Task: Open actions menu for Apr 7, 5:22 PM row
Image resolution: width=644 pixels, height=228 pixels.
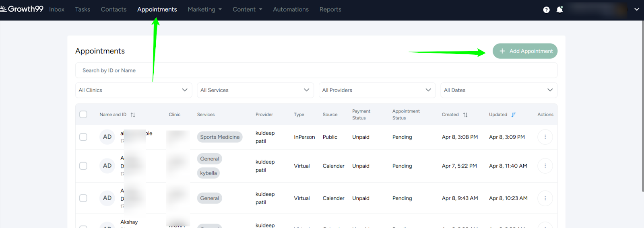Action: [x=545, y=166]
